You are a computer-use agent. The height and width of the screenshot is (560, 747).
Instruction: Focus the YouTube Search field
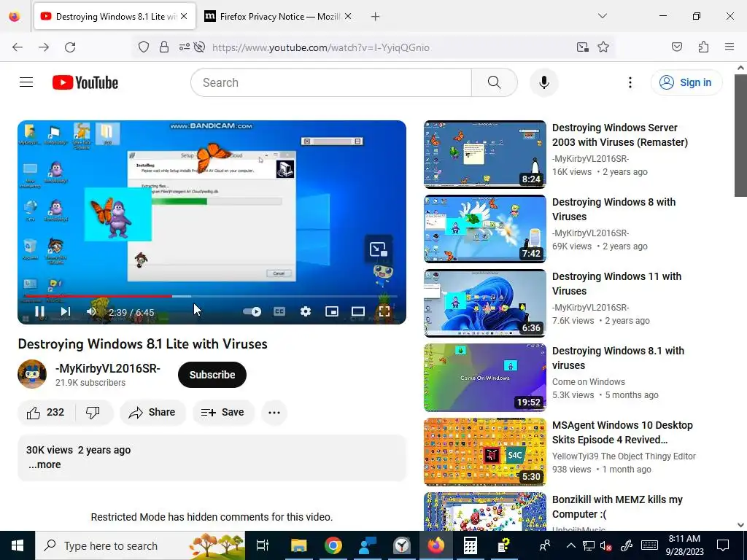click(x=331, y=82)
